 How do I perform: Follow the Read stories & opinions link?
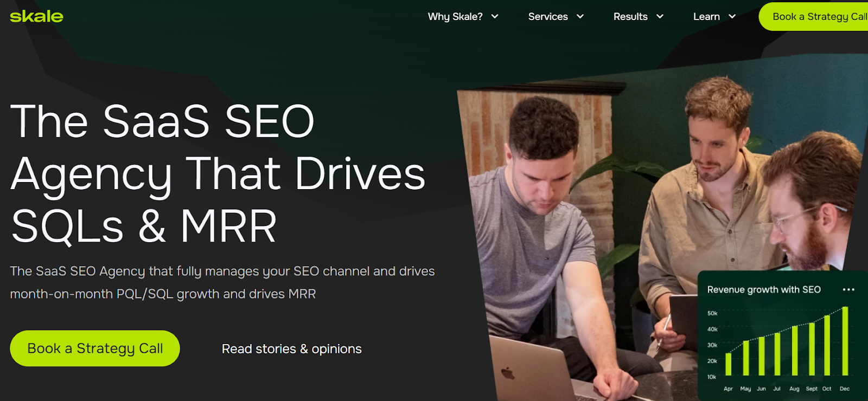point(291,349)
